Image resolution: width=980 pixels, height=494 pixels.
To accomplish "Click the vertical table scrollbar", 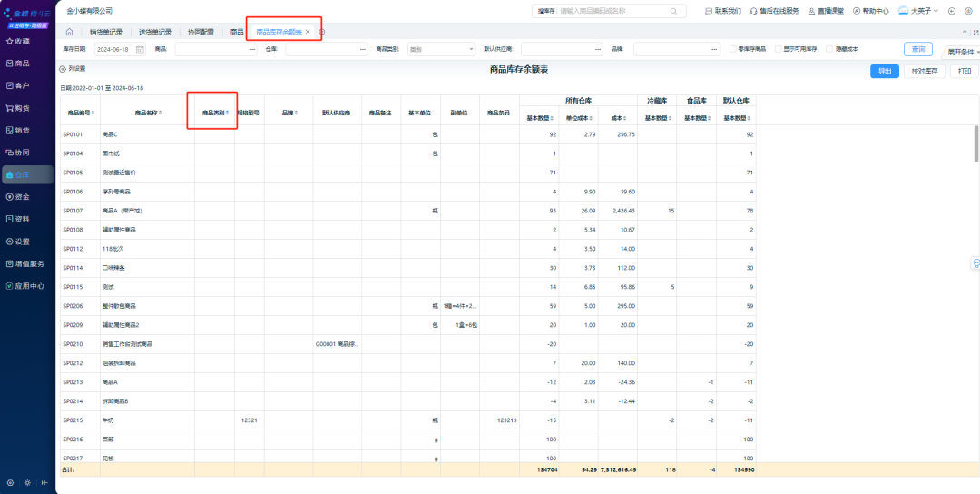I will 976,143.
